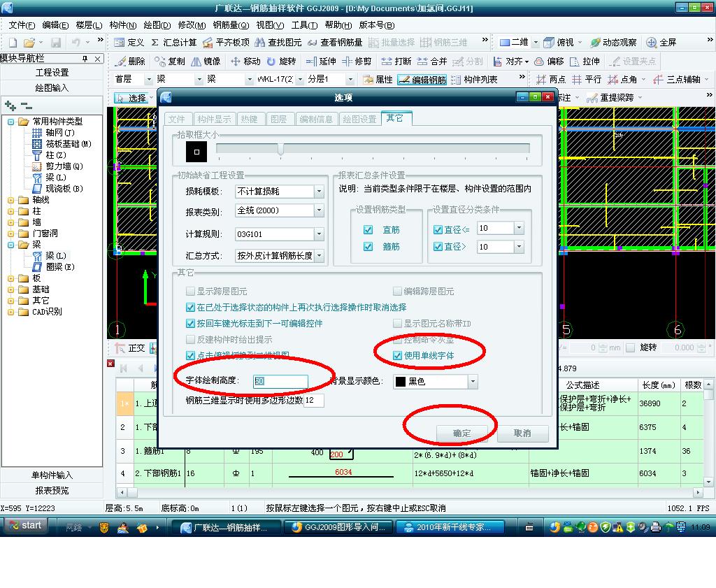Viewport: 716px width, 588px height.
Task: Click the 取消 button
Action: (x=522, y=433)
